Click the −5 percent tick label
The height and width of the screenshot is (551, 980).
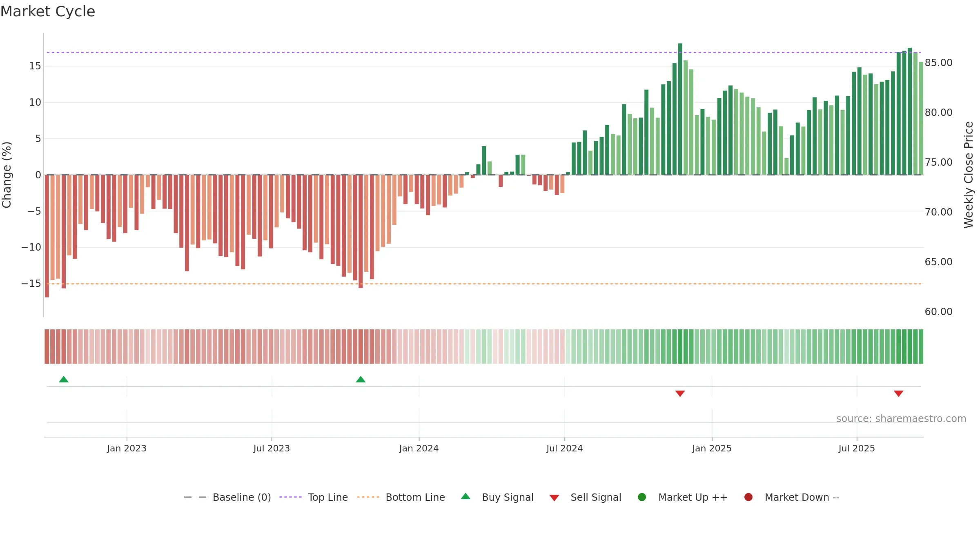pos(34,211)
